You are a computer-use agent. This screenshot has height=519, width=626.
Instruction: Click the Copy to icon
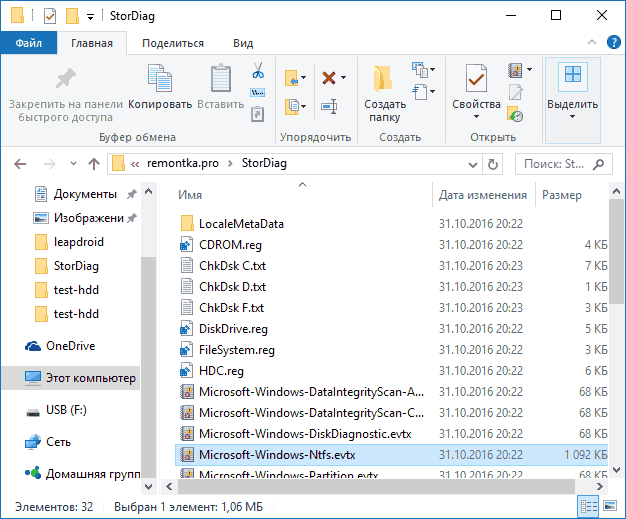pyautogui.click(x=292, y=107)
